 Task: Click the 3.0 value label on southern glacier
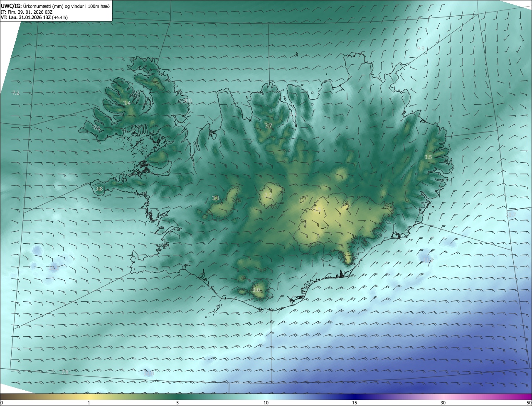(x=256, y=290)
